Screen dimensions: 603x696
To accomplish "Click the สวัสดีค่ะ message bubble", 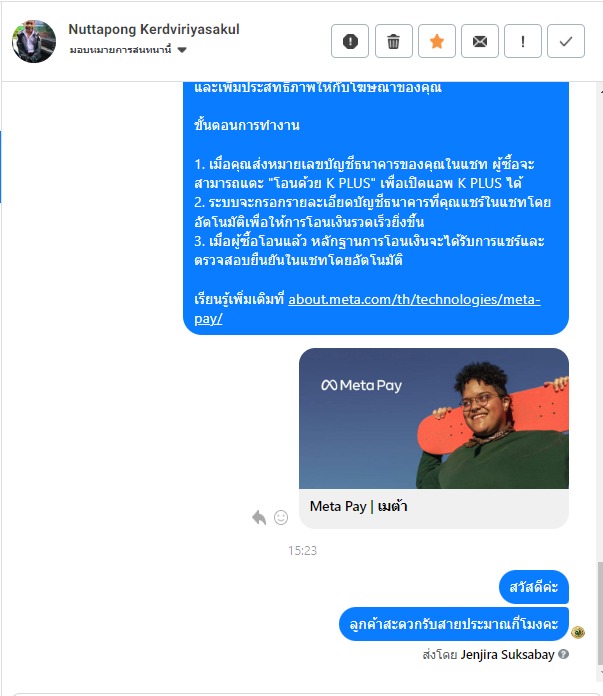I will point(534,587).
